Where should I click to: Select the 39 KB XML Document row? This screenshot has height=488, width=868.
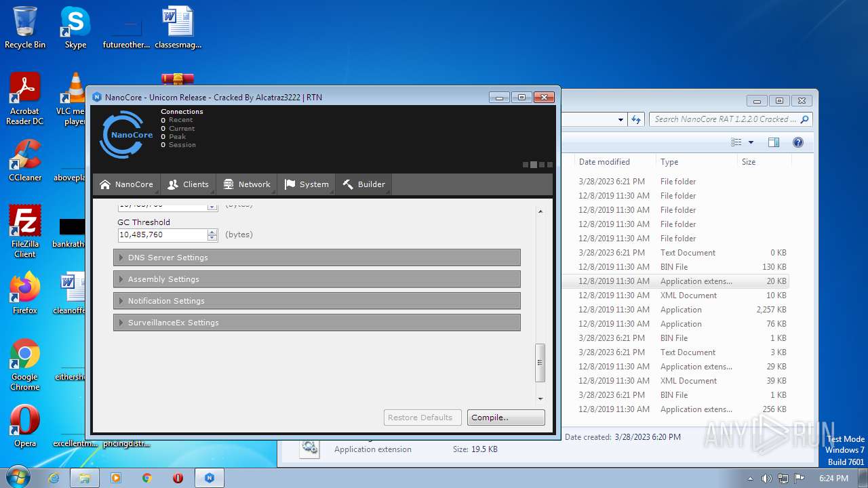pos(675,381)
